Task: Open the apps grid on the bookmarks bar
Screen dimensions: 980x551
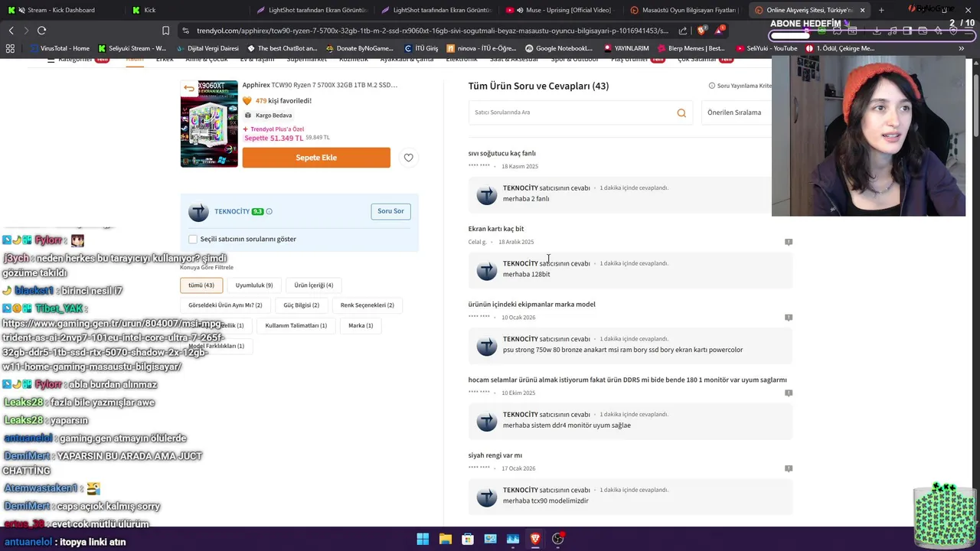Action: 10,48
